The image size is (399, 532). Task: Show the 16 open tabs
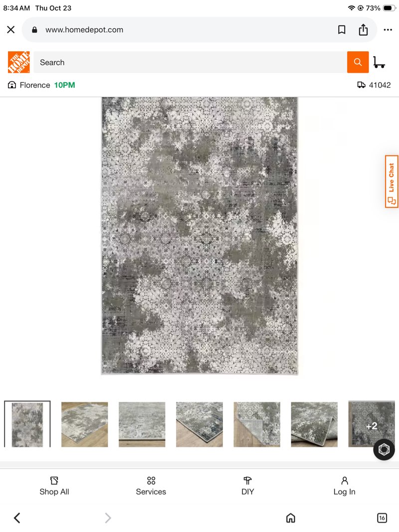382,518
